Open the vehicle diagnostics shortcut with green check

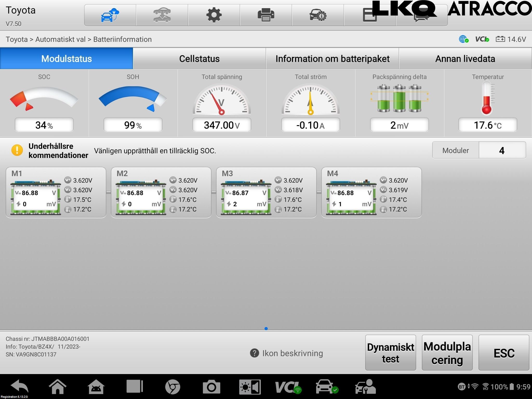point(327,387)
